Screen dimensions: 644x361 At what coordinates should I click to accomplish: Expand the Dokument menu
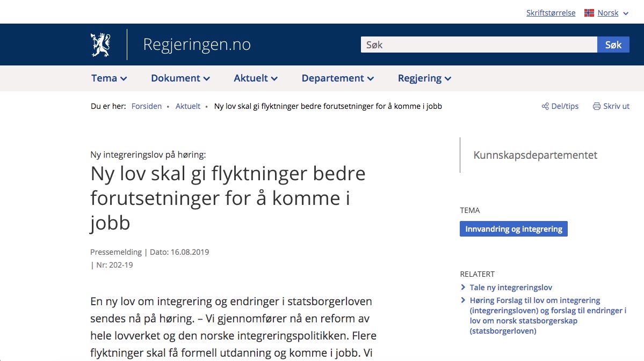[180, 78]
